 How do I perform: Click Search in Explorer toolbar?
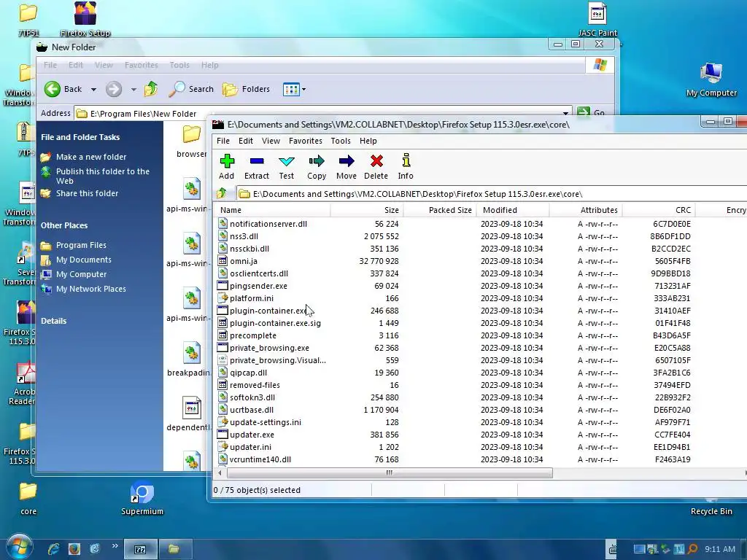click(192, 88)
